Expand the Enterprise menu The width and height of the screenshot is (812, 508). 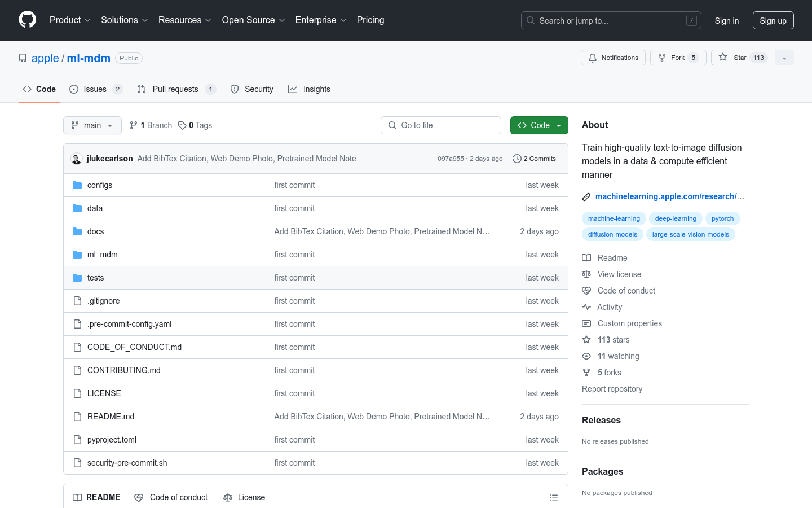321,20
